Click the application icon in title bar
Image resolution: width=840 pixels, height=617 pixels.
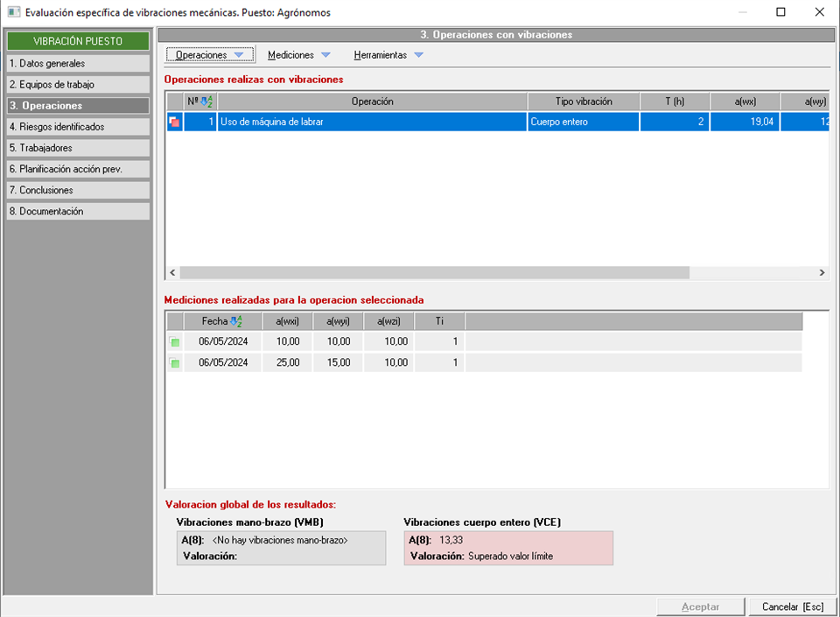[x=13, y=12]
